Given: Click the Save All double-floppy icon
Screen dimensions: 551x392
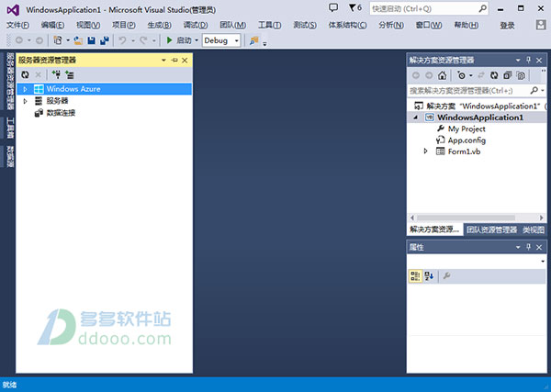Looking at the screenshot, I should pyautogui.click(x=105, y=40).
